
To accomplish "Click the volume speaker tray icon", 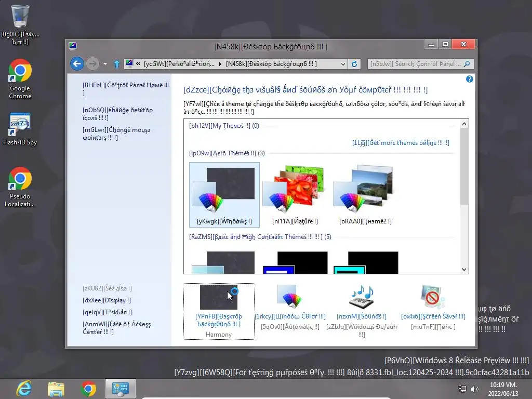I will (475, 389).
